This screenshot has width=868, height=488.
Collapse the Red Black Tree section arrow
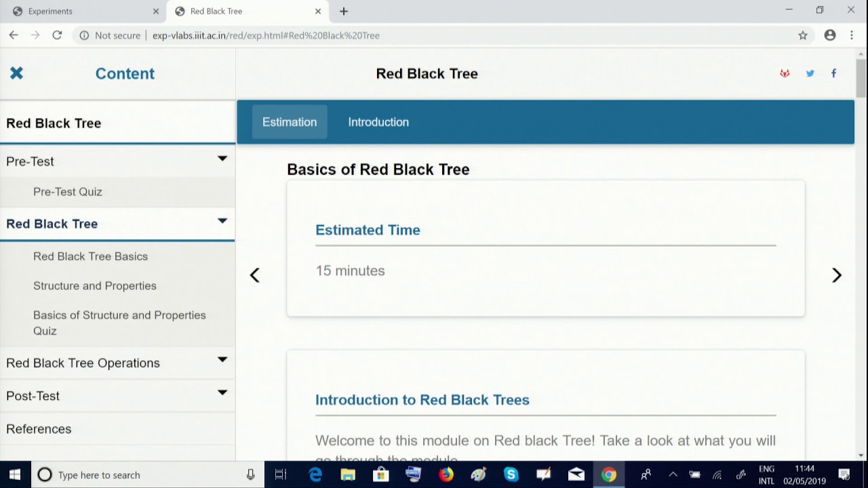pos(222,221)
